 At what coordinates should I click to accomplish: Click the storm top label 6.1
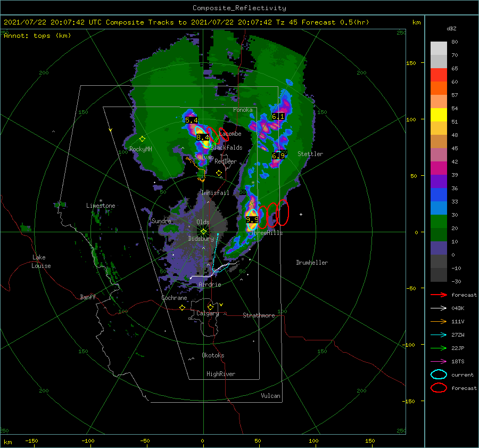(x=278, y=116)
